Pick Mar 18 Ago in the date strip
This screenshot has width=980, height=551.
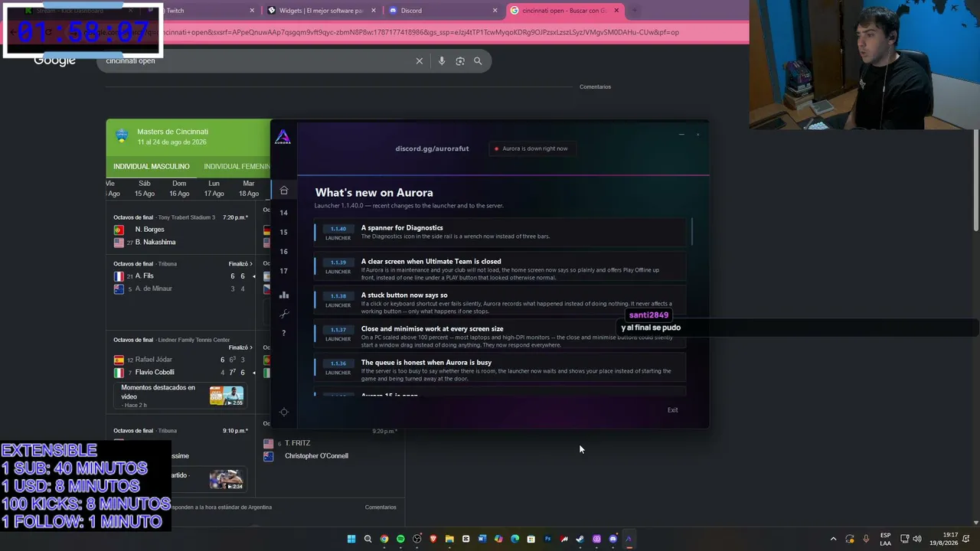click(x=249, y=188)
